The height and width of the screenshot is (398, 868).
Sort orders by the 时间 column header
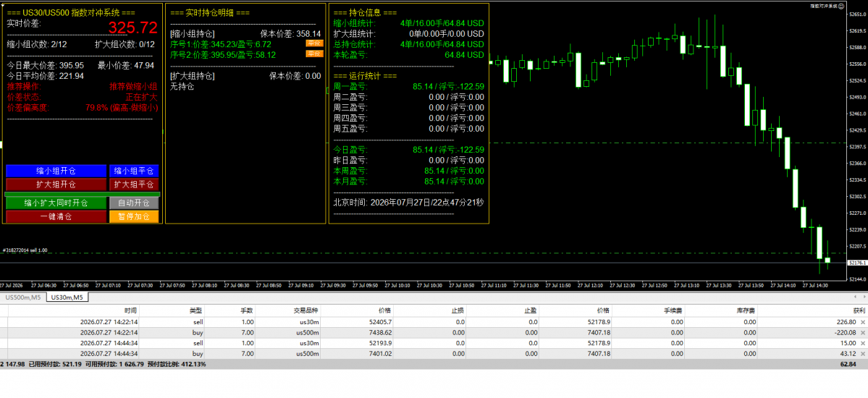click(x=131, y=310)
